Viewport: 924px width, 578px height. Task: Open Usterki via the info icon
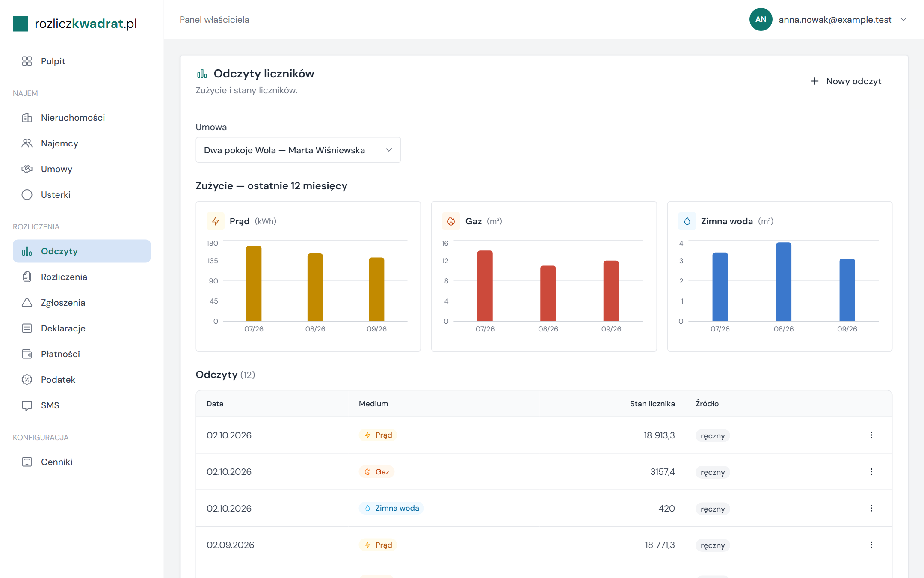coord(27,195)
